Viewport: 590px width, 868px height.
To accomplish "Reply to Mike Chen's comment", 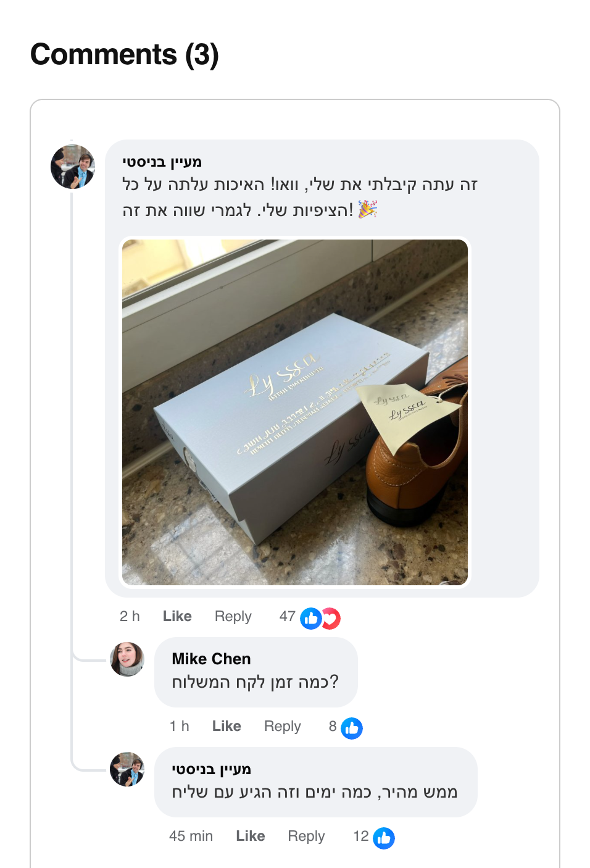I will [282, 726].
